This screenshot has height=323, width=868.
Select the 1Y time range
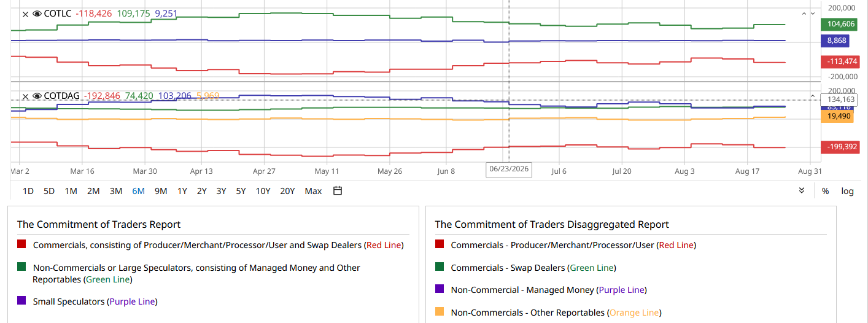(x=182, y=191)
